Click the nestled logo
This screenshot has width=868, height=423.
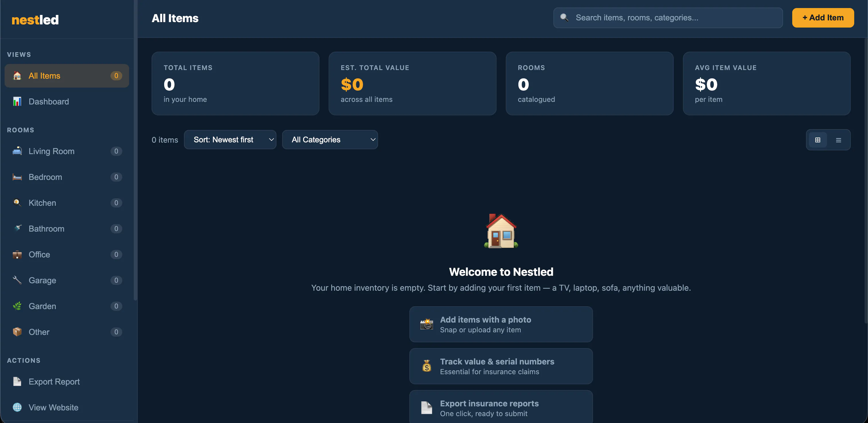[35, 20]
